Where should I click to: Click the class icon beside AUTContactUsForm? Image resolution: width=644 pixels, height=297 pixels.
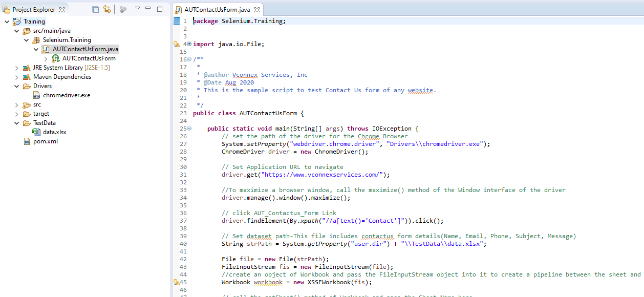[55, 58]
